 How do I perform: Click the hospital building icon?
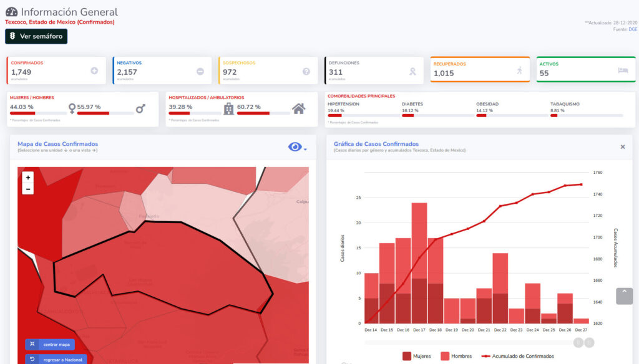coord(228,108)
